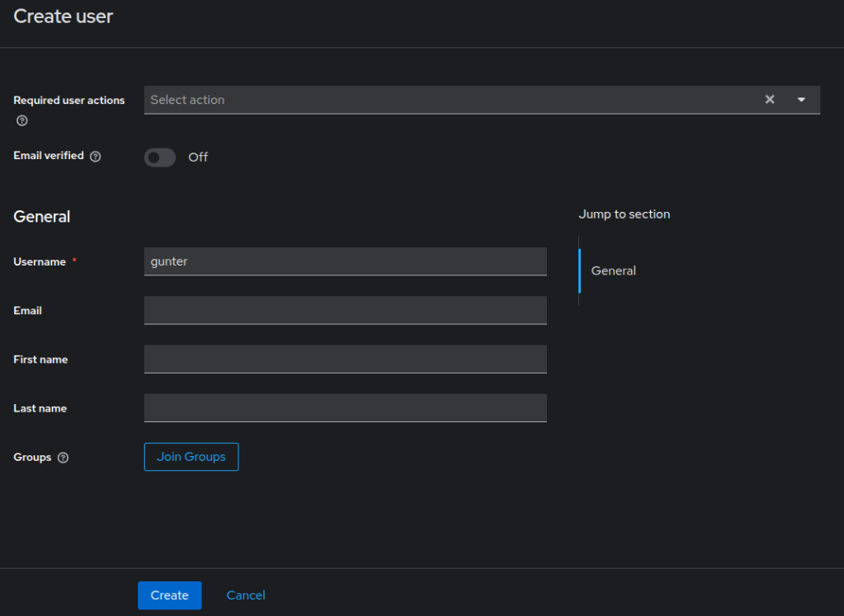Image resolution: width=844 pixels, height=616 pixels.
Task: Cancel user creation
Action: pyautogui.click(x=246, y=595)
